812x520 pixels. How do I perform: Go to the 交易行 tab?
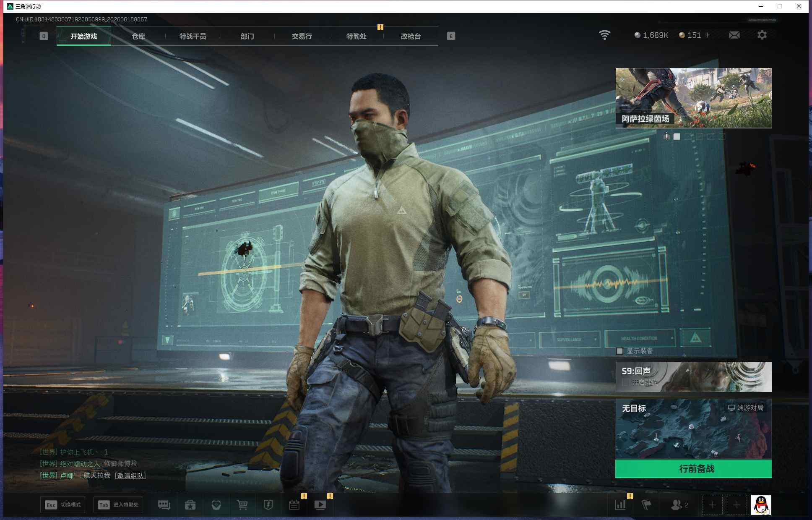[302, 36]
